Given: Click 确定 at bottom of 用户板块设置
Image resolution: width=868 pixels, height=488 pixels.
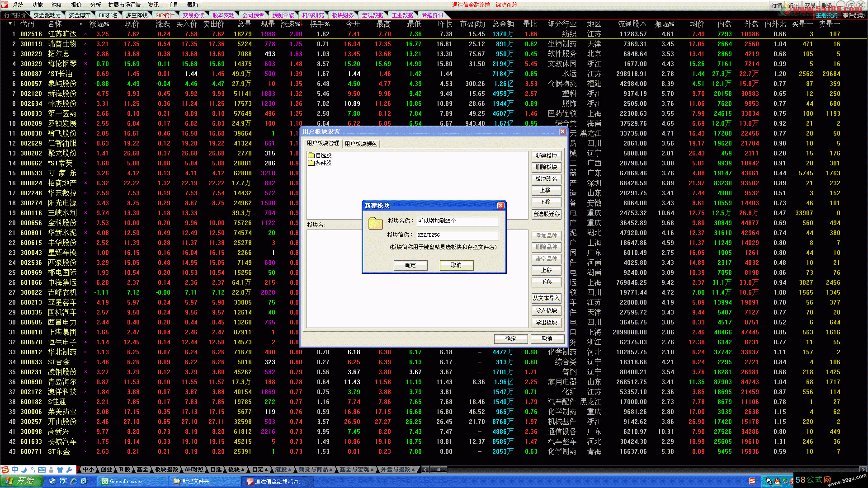Looking at the screenshot, I should 510,339.
